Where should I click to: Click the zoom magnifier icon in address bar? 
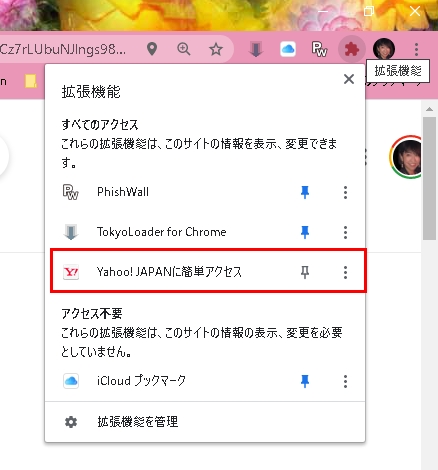184,49
